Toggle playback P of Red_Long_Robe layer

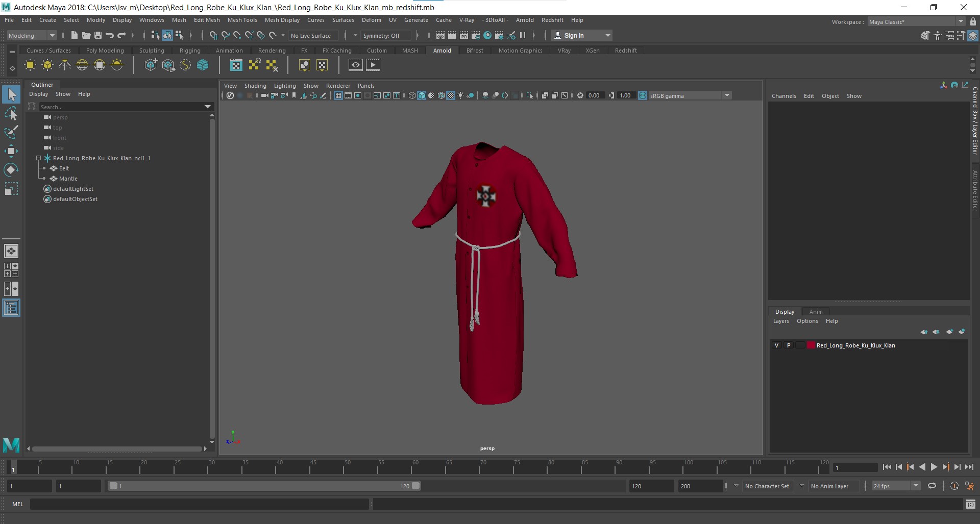click(789, 345)
